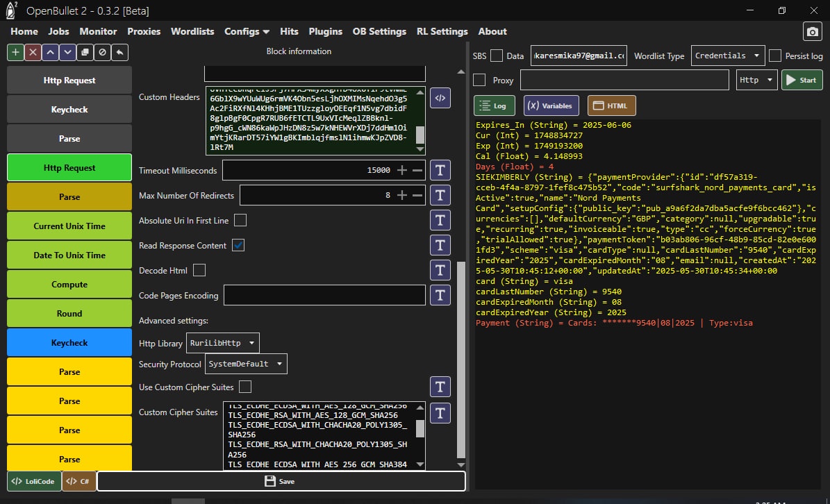Enable the SBS step-by-step checkbox
Screen dimensions: 830x504
point(497,56)
